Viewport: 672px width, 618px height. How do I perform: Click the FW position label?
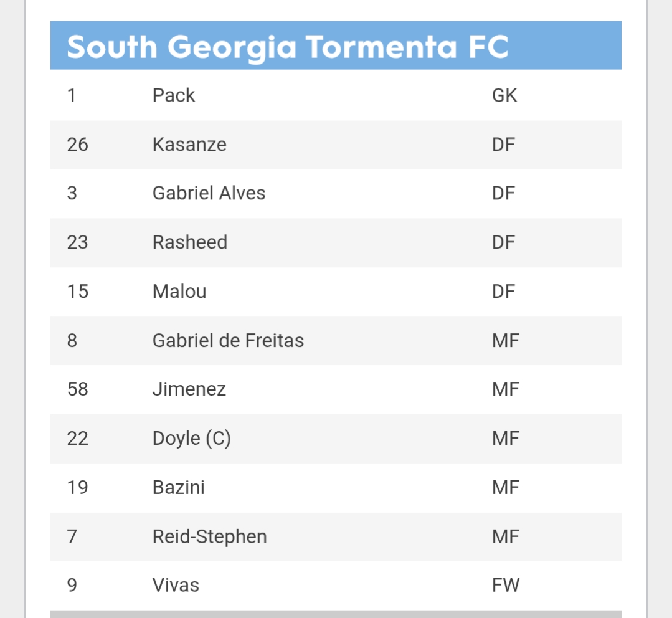(x=506, y=585)
